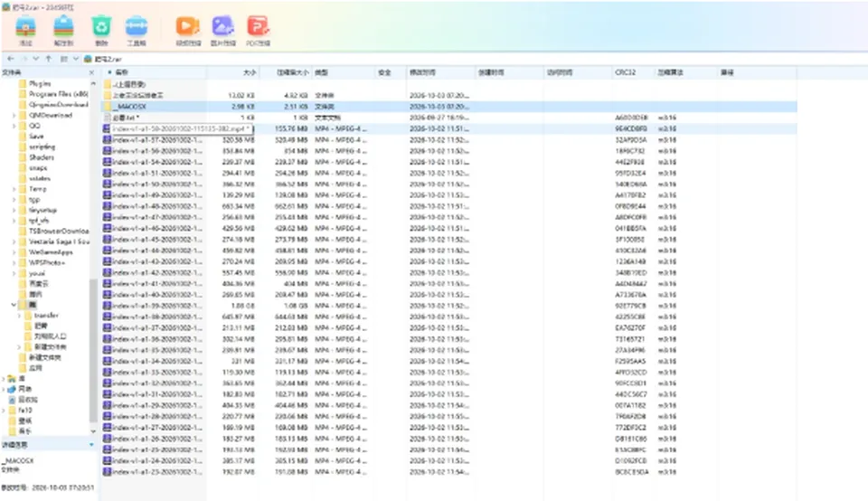
Task: Sort by the 名称 column header
Action: coord(155,72)
